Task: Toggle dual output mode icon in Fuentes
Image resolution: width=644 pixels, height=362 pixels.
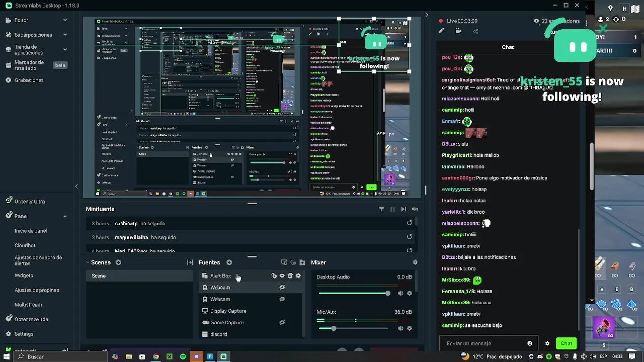Action: pos(284,262)
